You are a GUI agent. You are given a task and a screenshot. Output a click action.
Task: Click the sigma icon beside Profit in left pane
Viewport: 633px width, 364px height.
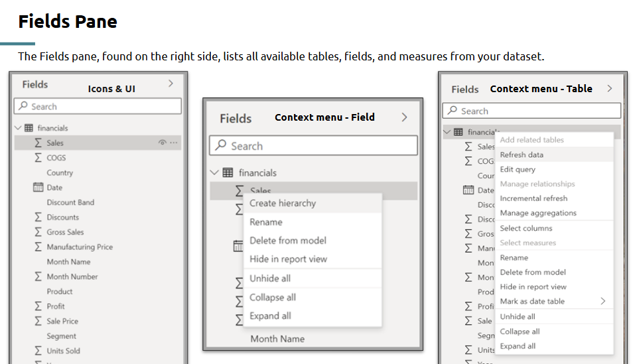[x=38, y=306]
